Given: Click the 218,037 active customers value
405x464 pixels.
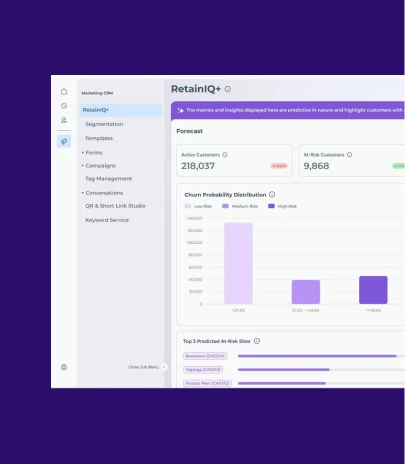Looking at the screenshot, I should click(x=198, y=166).
